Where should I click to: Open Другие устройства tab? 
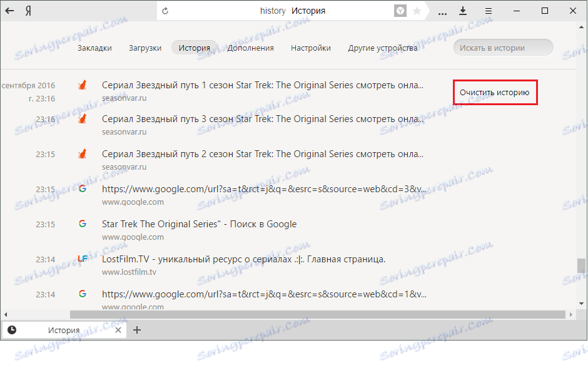click(x=382, y=48)
